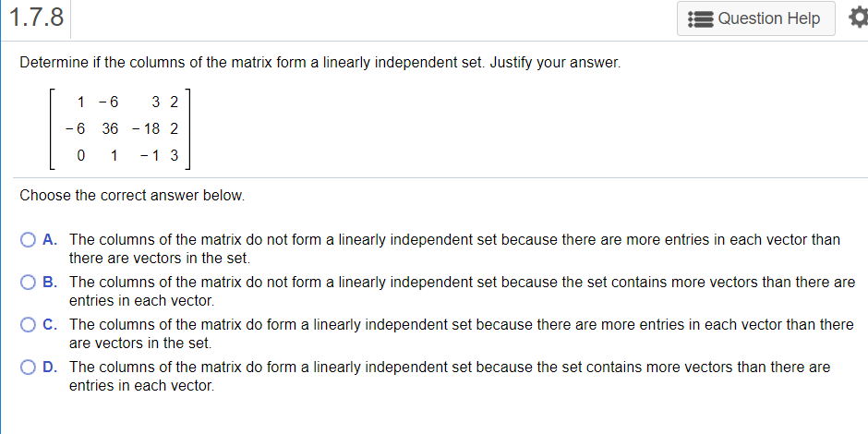Click the question number 1.7.8
The height and width of the screenshot is (434, 868).
(x=37, y=18)
